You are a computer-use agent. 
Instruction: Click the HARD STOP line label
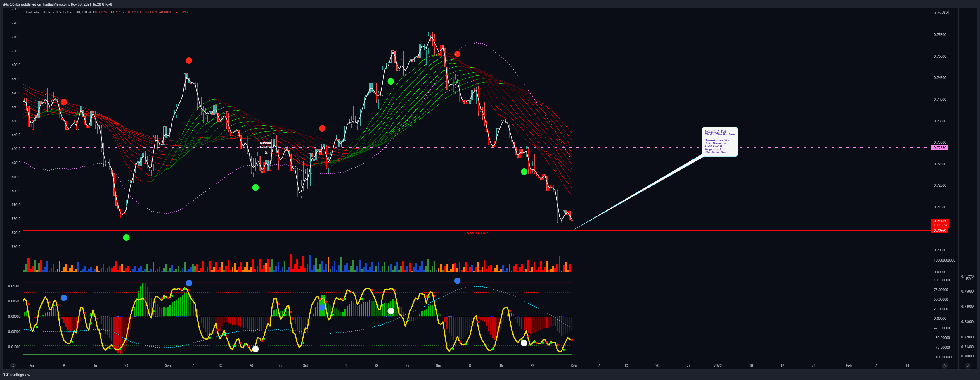[x=477, y=233]
